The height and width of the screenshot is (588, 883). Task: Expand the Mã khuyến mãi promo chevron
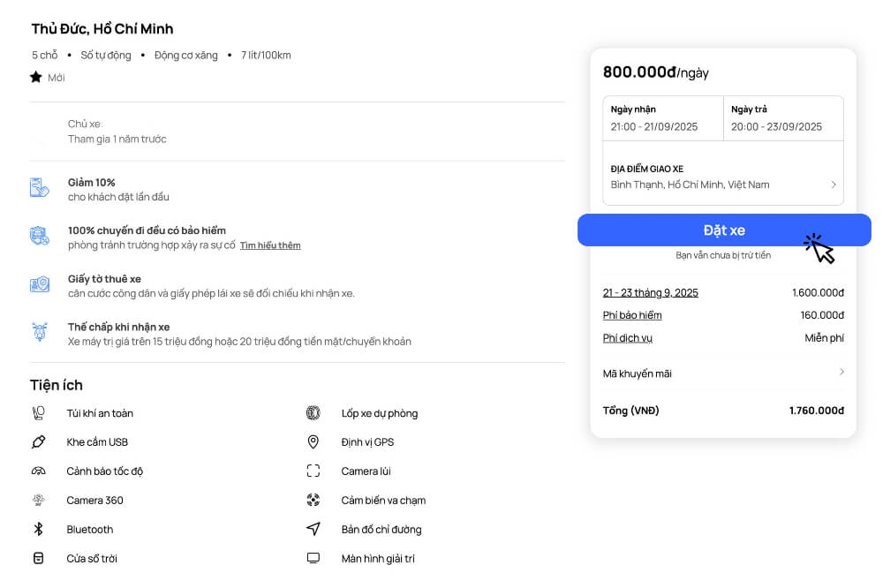point(841,373)
